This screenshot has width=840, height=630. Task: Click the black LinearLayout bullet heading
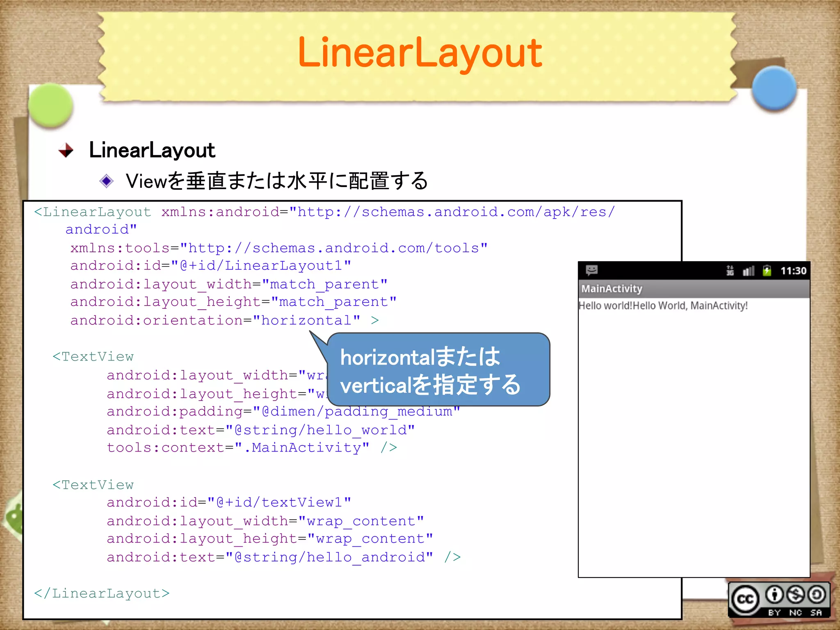152,150
